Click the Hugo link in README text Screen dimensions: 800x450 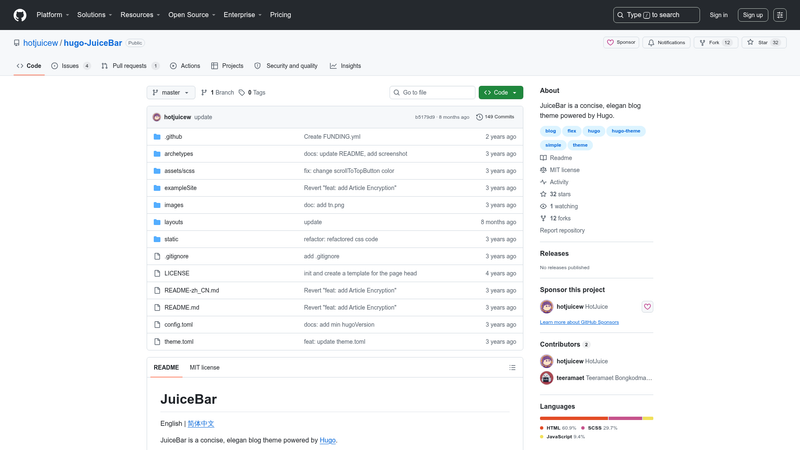pos(328,440)
